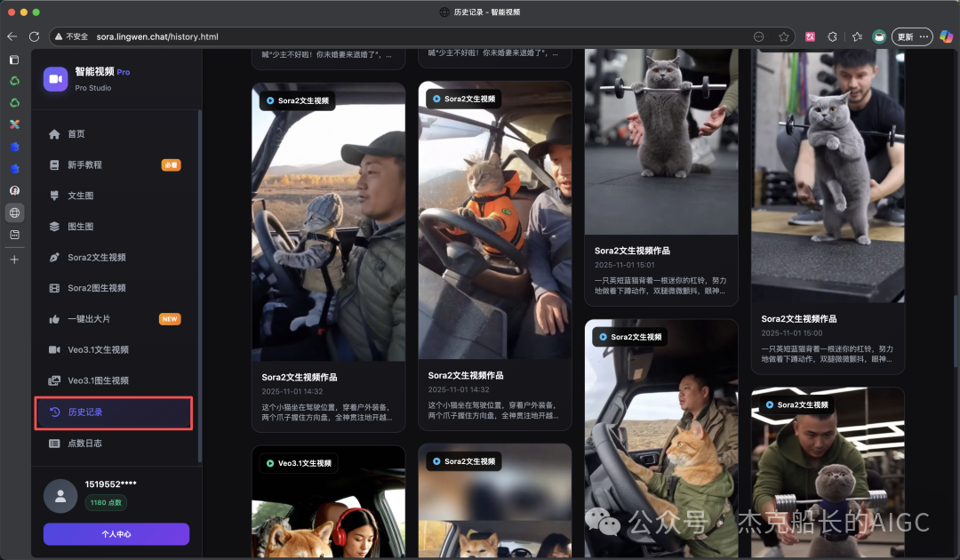Open the favorites list icon in toolbar
The width and height of the screenshot is (960, 560).
tap(857, 36)
